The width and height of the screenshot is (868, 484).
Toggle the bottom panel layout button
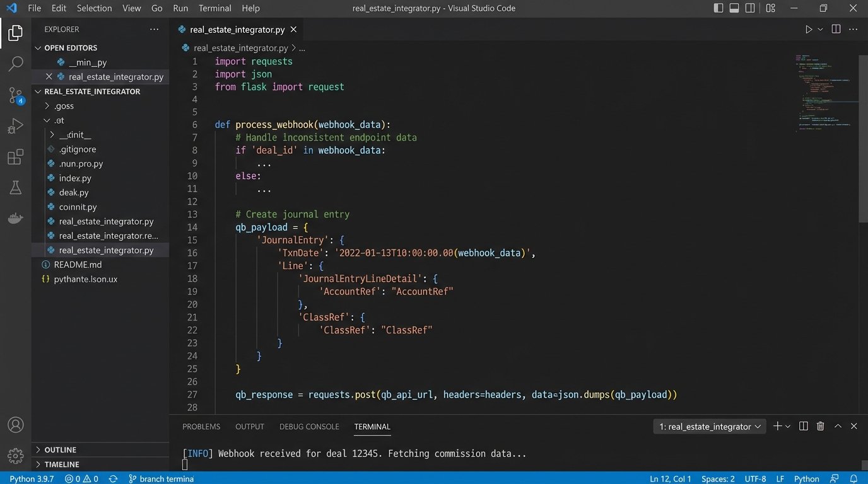click(734, 8)
